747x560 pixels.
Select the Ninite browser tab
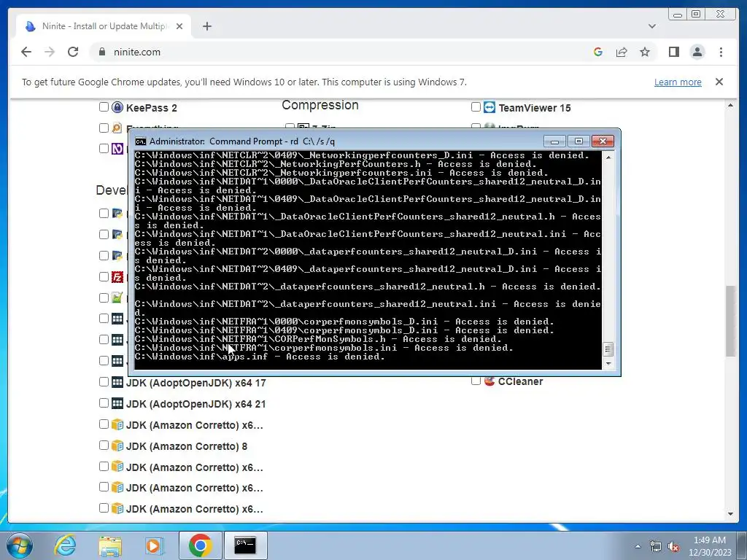click(103, 26)
